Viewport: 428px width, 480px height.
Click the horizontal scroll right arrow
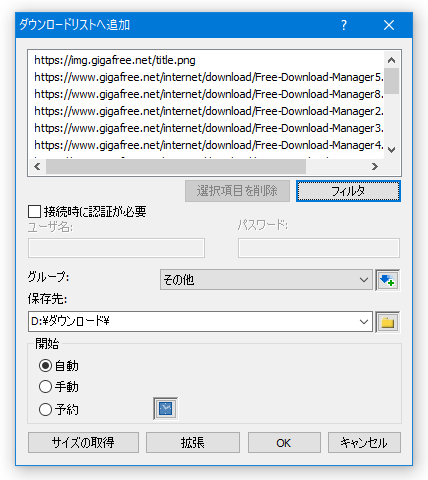pyautogui.click(x=375, y=166)
